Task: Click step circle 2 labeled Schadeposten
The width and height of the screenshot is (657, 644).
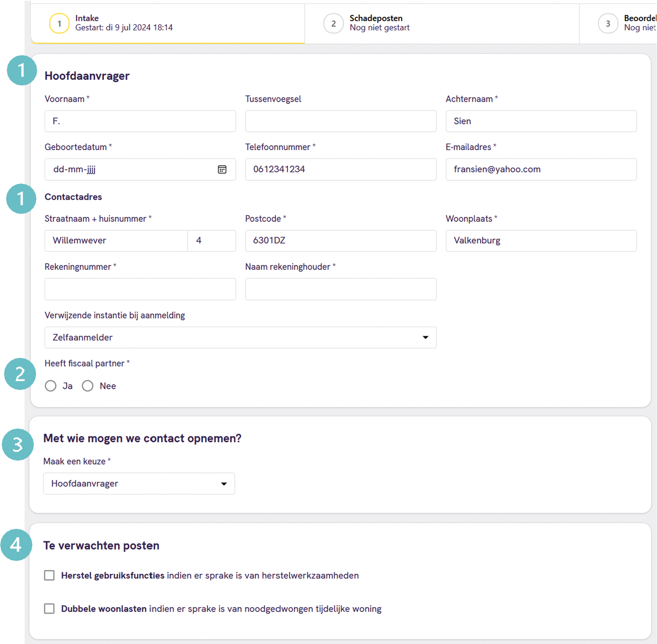Action: (333, 23)
